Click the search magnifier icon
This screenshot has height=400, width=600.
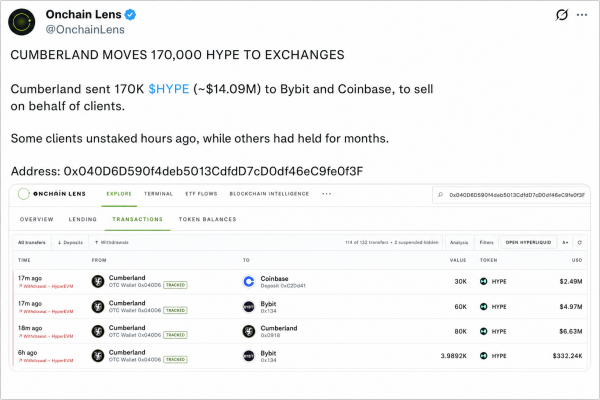click(440, 195)
